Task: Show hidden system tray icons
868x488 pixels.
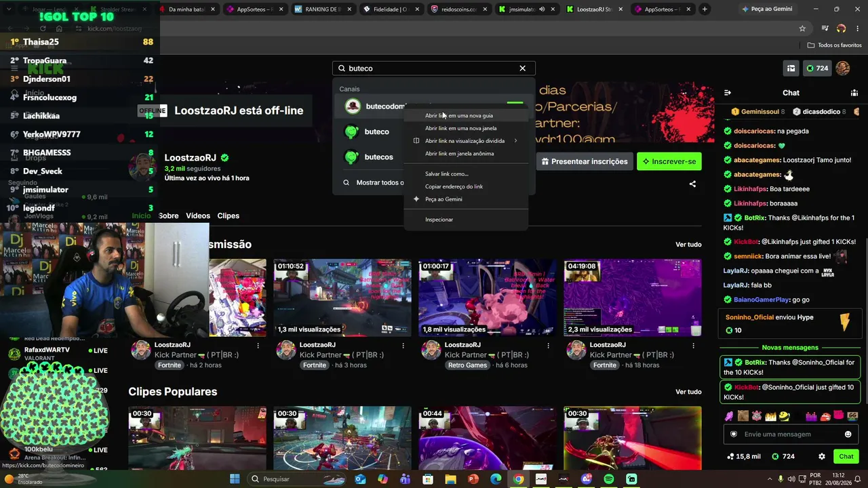Action: pos(768,479)
